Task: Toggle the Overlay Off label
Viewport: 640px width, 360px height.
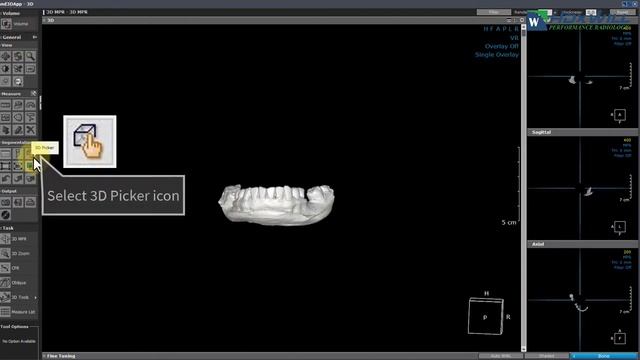Action: (x=502, y=46)
